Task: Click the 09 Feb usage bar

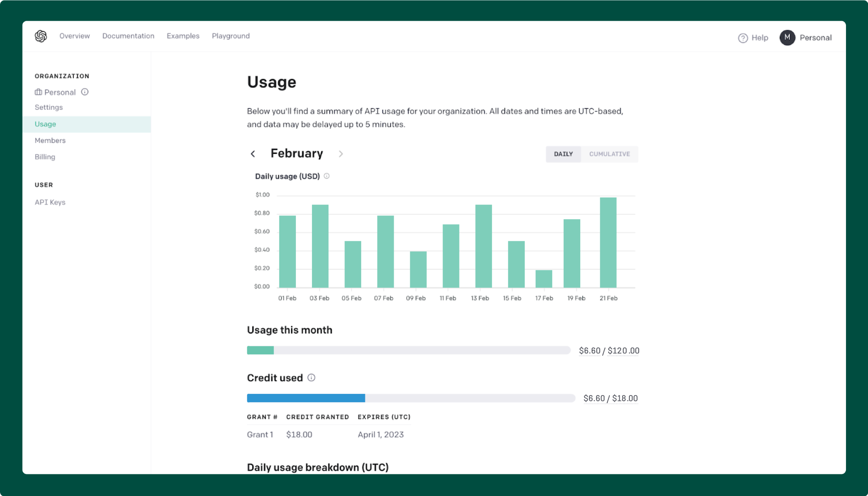Action: coord(418,270)
